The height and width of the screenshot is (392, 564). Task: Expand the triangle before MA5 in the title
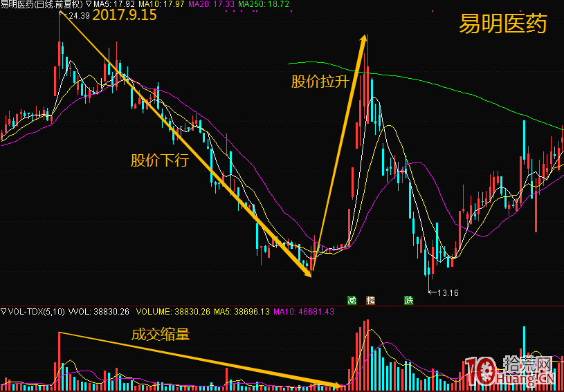click(x=89, y=4)
